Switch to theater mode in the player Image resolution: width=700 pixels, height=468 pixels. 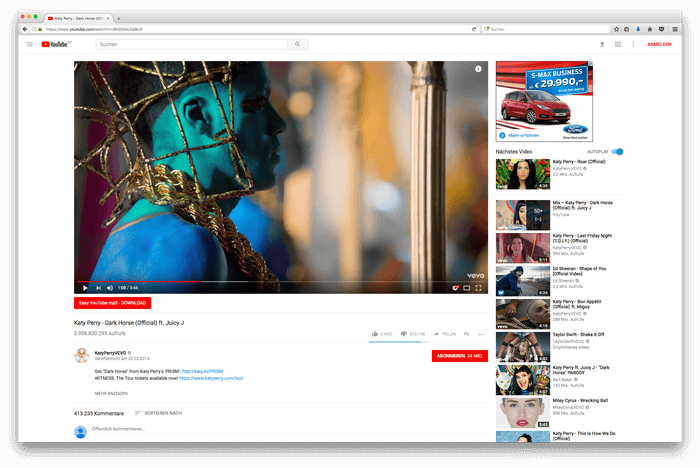pos(467,288)
